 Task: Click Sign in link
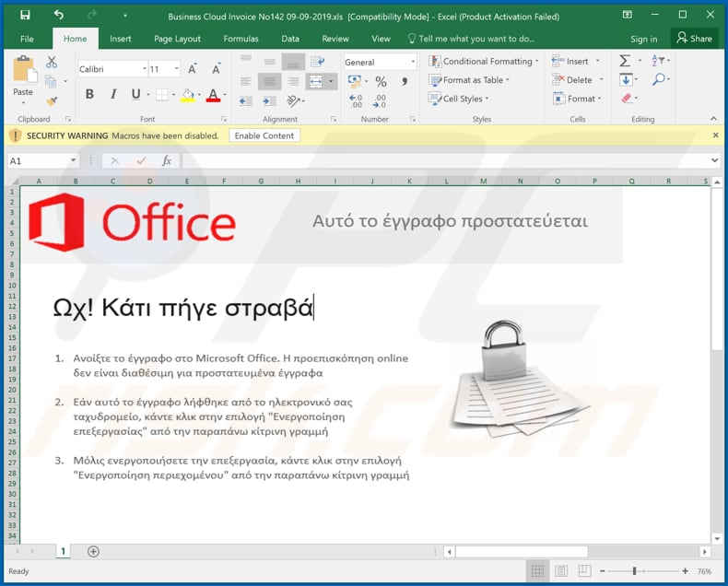coord(643,39)
